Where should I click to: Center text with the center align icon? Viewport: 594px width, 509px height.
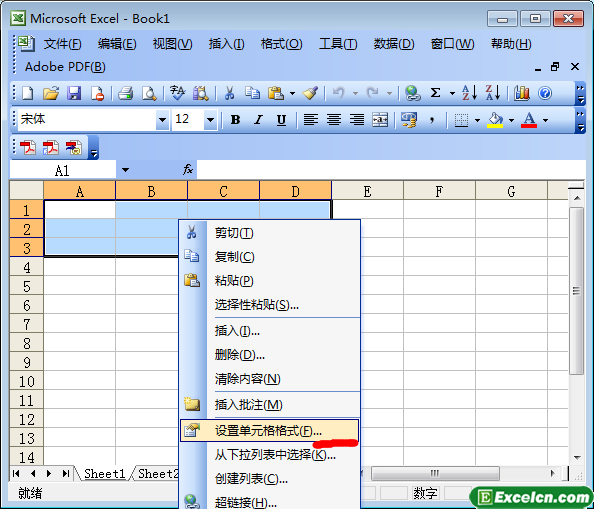pyautogui.click(x=334, y=120)
